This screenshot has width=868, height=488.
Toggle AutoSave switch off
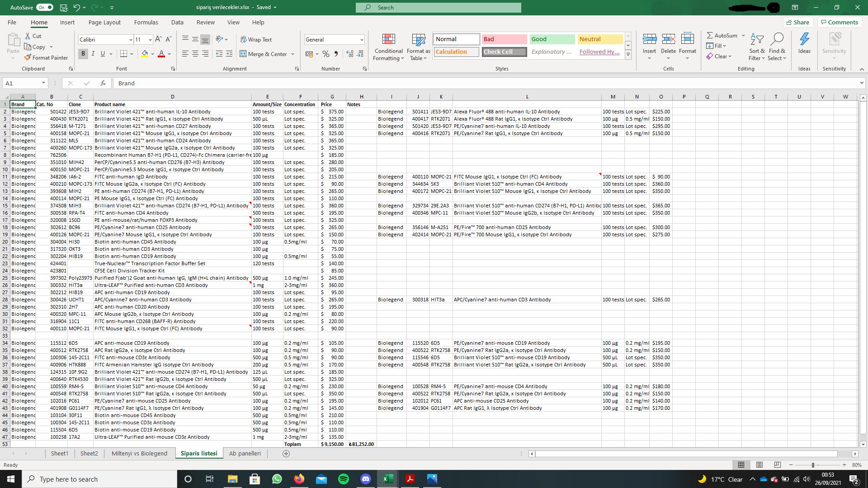pyautogui.click(x=45, y=7)
